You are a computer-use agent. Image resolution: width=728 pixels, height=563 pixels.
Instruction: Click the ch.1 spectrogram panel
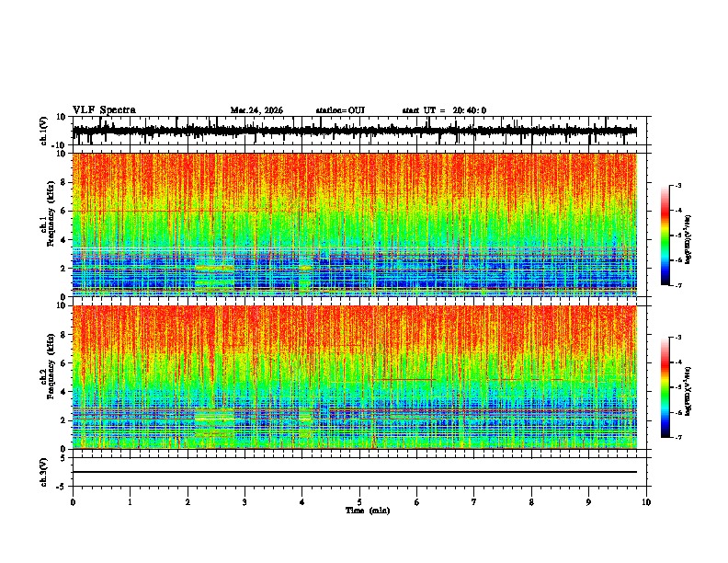355,224
